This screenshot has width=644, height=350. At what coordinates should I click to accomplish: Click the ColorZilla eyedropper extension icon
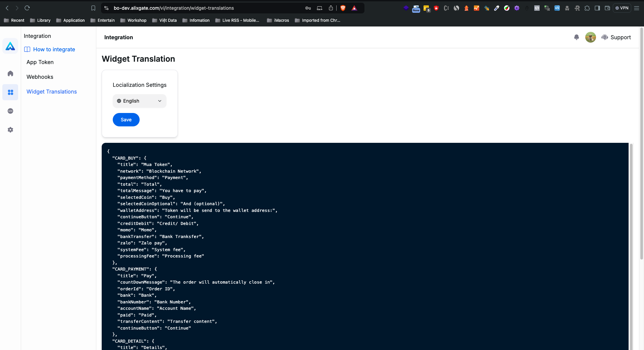pos(497,8)
